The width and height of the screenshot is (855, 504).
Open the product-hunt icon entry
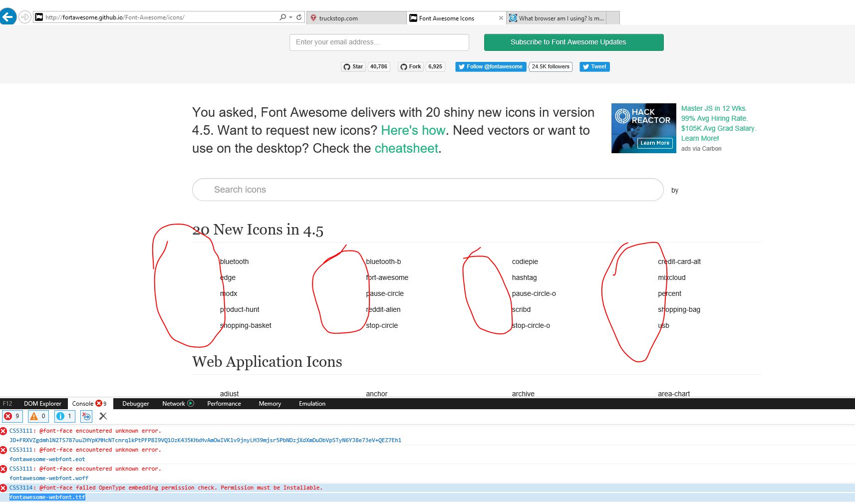pos(240,309)
